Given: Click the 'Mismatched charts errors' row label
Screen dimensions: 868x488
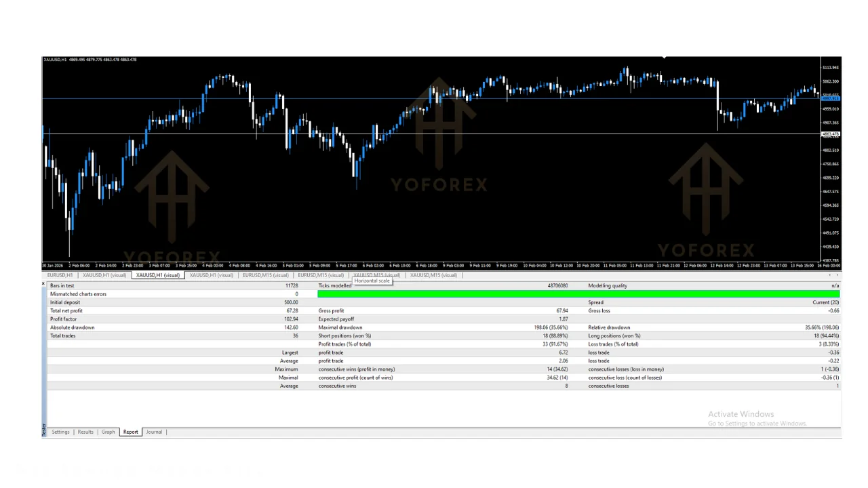Looking at the screenshot, I should click(x=78, y=294).
